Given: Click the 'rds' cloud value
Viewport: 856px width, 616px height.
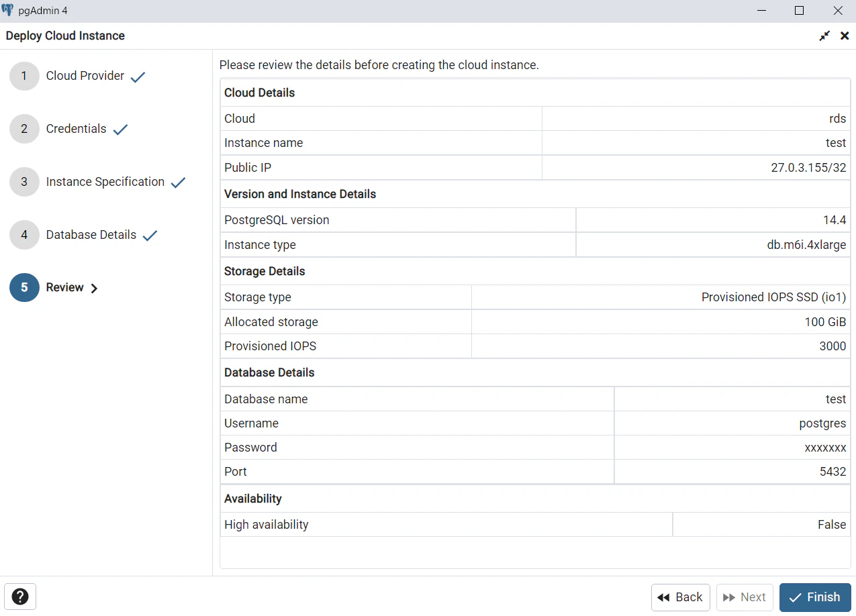Looking at the screenshot, I should [x=837, y=119].
